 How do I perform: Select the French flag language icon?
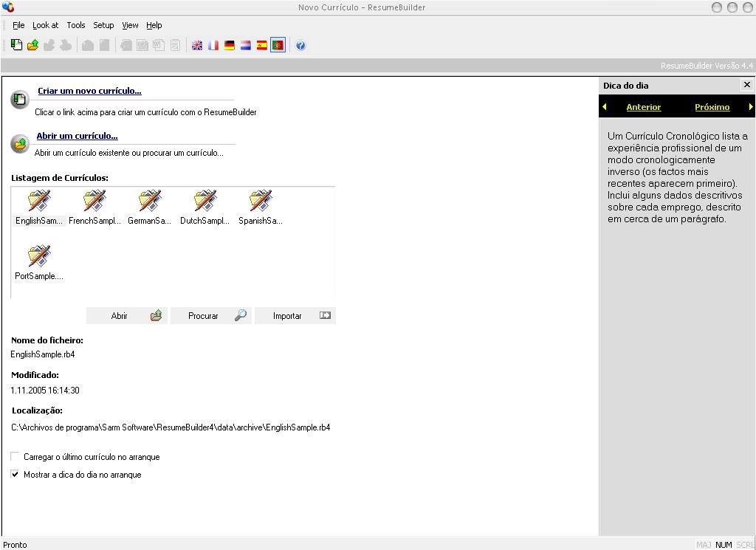click(213, 45)
